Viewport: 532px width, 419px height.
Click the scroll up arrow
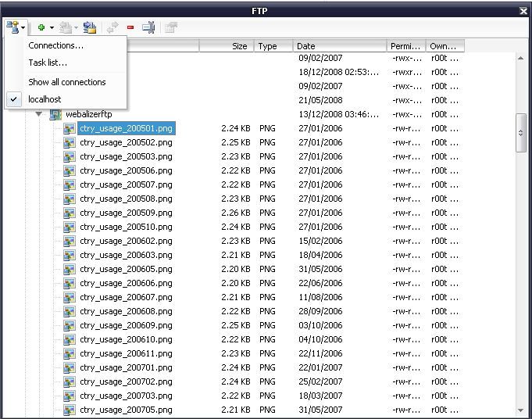(x=520, y=58)
